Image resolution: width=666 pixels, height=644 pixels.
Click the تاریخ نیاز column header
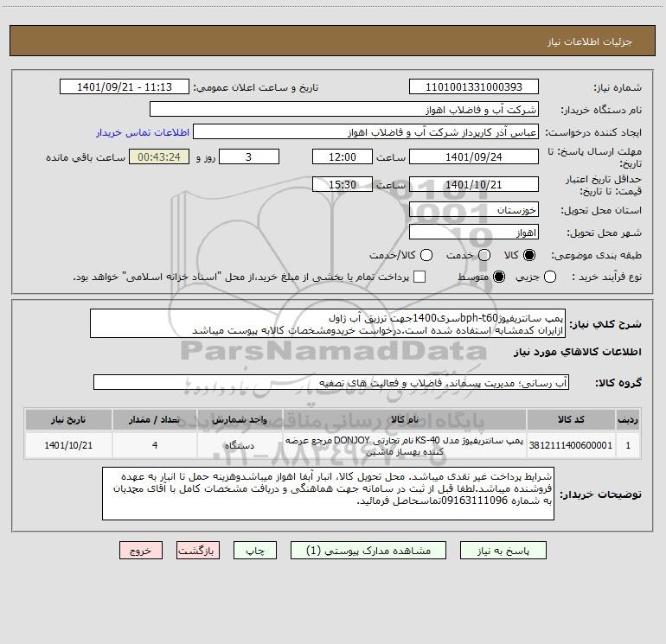(68, 419)
